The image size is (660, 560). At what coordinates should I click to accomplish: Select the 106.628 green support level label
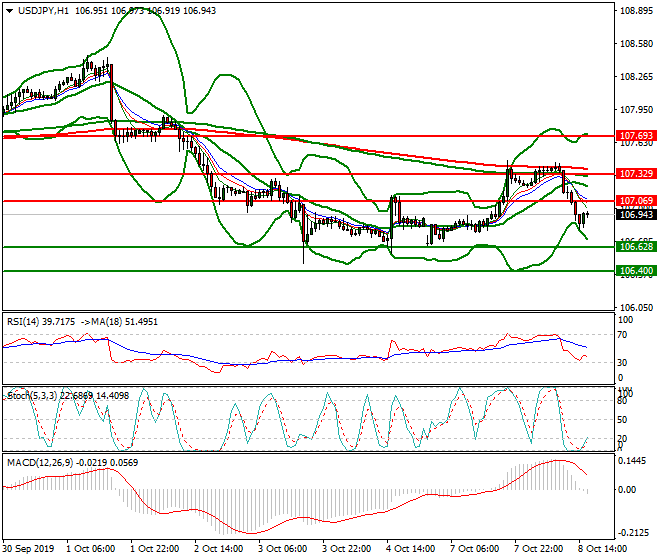[636, 246]
